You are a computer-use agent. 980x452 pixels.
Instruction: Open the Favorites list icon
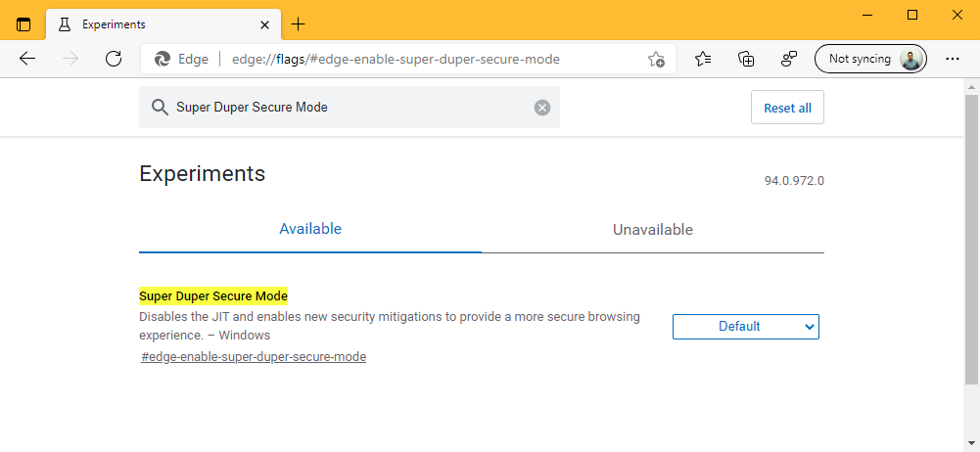click(x=703, y=59)
